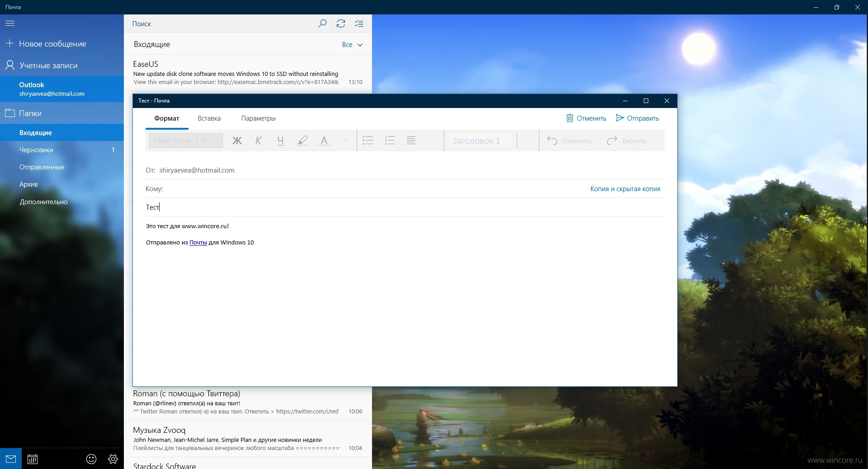868x469 pixels.
Task: Discard the draft with the trash Отменить button
Action: point(586,118)
